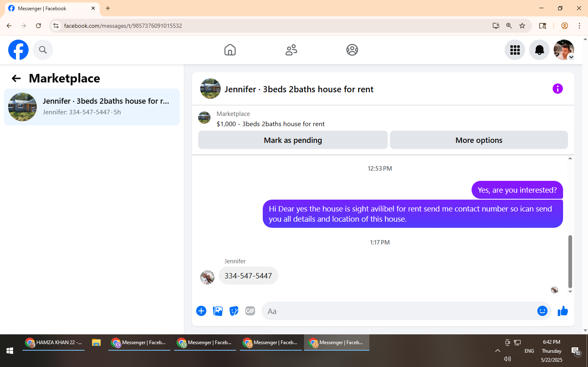Reload the page

pyautogui.click(x=38, y=26)
